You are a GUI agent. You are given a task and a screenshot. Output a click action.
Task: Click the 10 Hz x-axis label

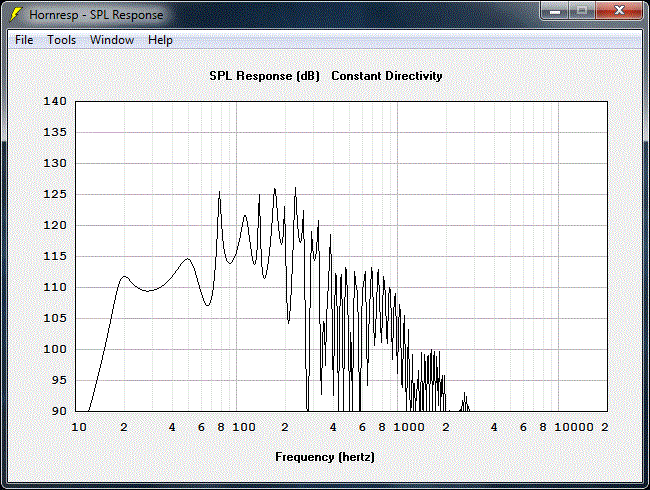pyautogui.click(x=79, y=427)
